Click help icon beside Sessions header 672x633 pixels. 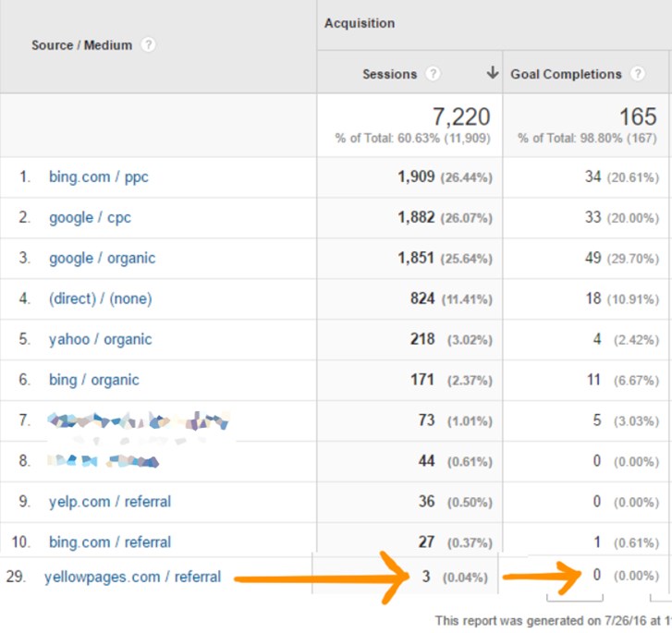[x=433, y=74]
